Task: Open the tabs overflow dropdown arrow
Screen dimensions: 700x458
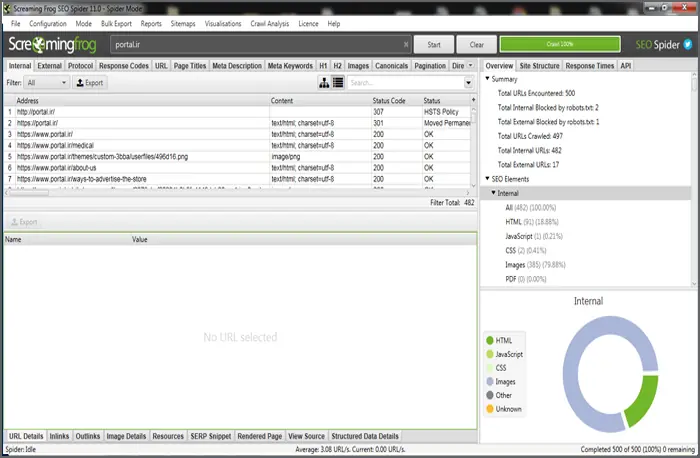Action: [471, 66]
